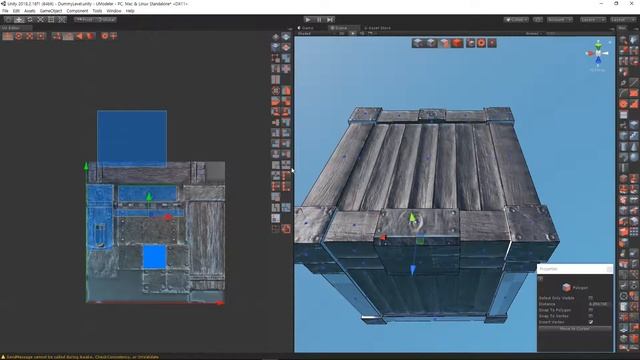Select vertex mode cube icon in scene overlay
Viewport: 640px width, 360px height.
pos(418,43)
